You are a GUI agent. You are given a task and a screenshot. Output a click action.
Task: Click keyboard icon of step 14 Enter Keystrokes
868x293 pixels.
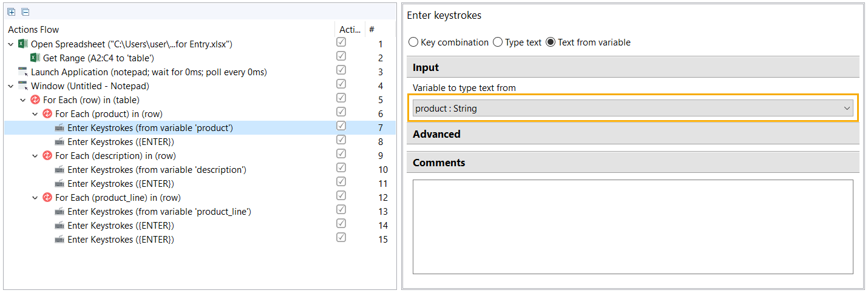point(59,226)
